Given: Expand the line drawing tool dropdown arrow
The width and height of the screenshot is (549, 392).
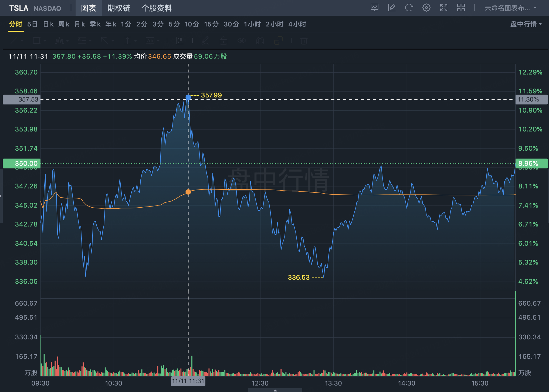Looking at the screenshot, I should pos(22,41).
